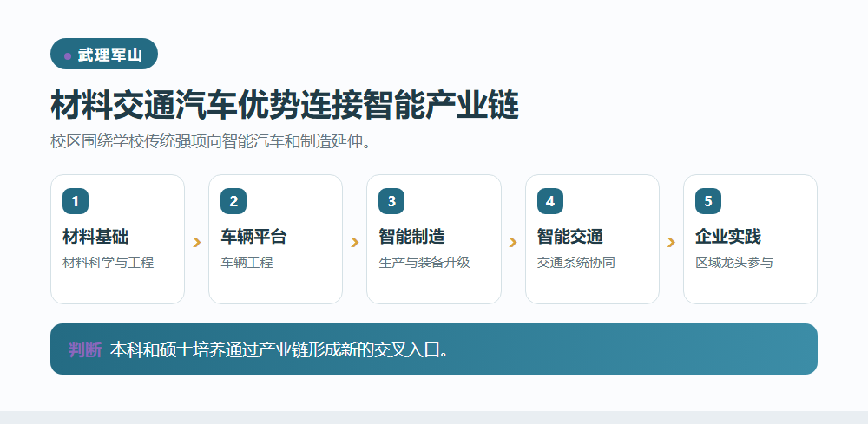
Task: Click 交通系统协同 description text
Action: 576,262
